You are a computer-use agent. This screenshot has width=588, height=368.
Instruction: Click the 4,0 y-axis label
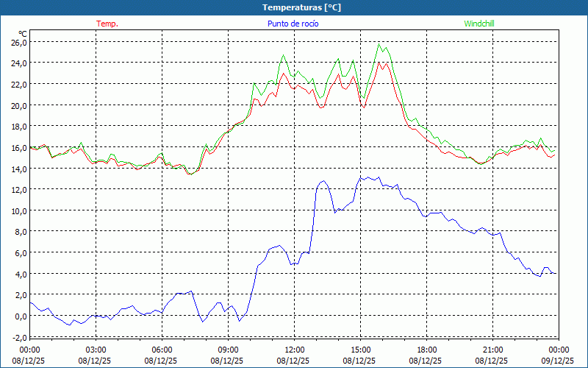[21, 274]
